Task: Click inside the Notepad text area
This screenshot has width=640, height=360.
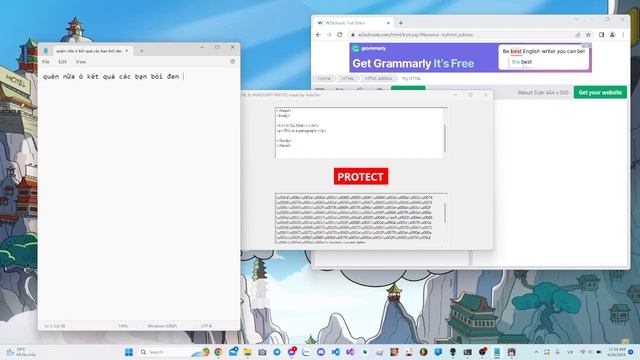Action: point(139,196)
